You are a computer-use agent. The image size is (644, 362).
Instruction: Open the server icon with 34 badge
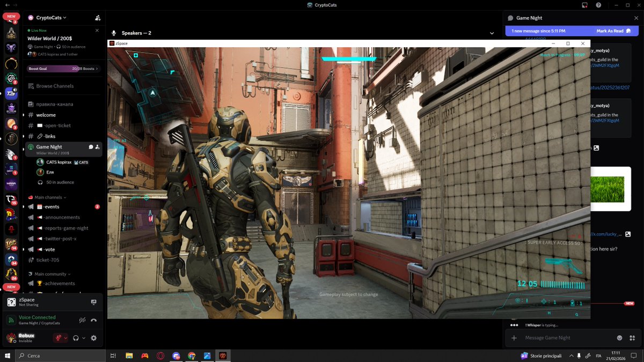pos(11,260)
